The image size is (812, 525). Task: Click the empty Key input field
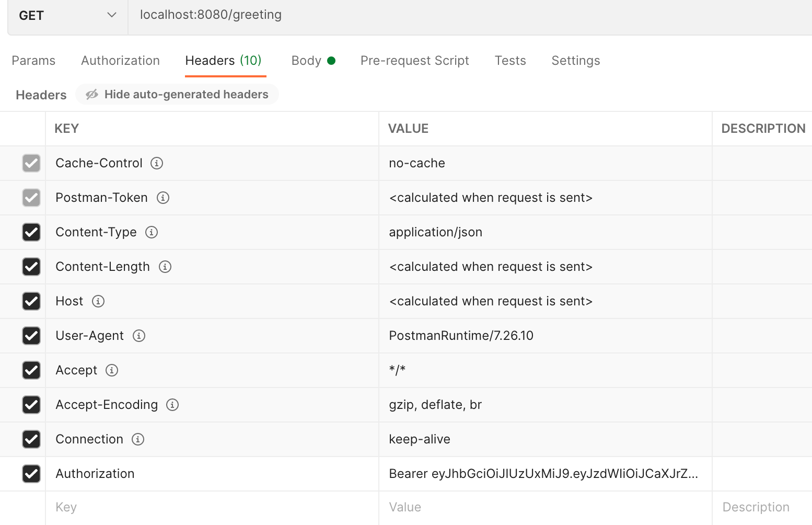(157, 507)
